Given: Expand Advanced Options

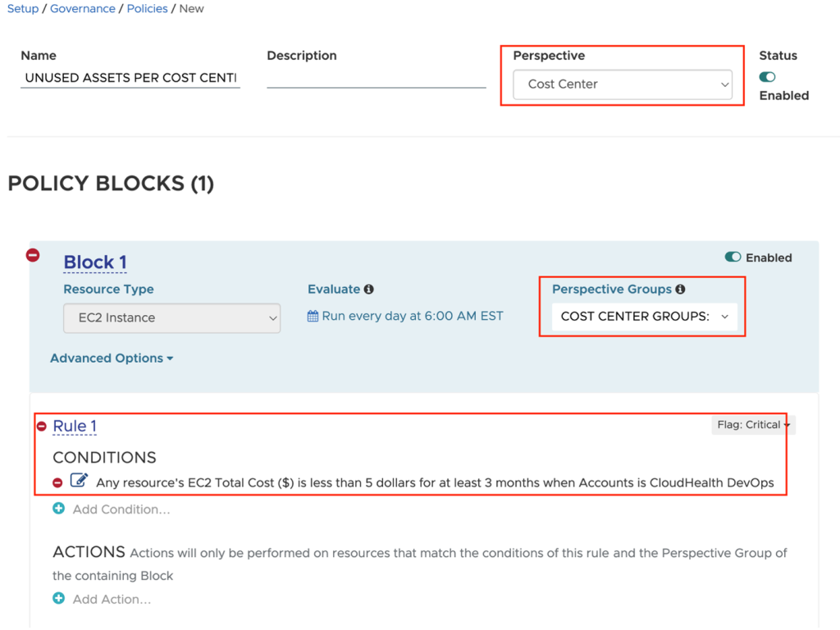Looking at the screenshot, I should tap(112, 358).
